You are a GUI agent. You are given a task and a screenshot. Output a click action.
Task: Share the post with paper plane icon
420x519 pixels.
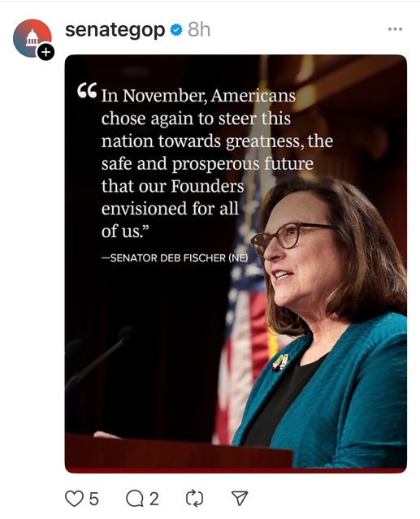240,498
